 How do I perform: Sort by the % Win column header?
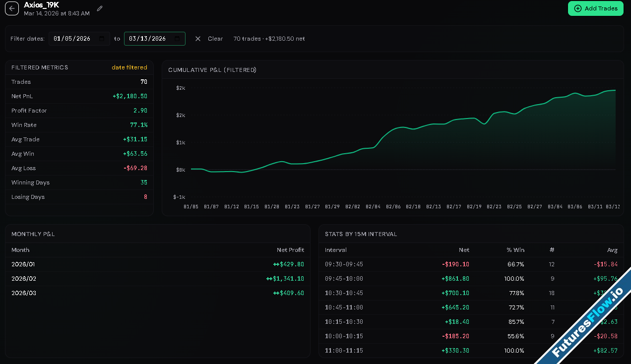click(515, 250)
